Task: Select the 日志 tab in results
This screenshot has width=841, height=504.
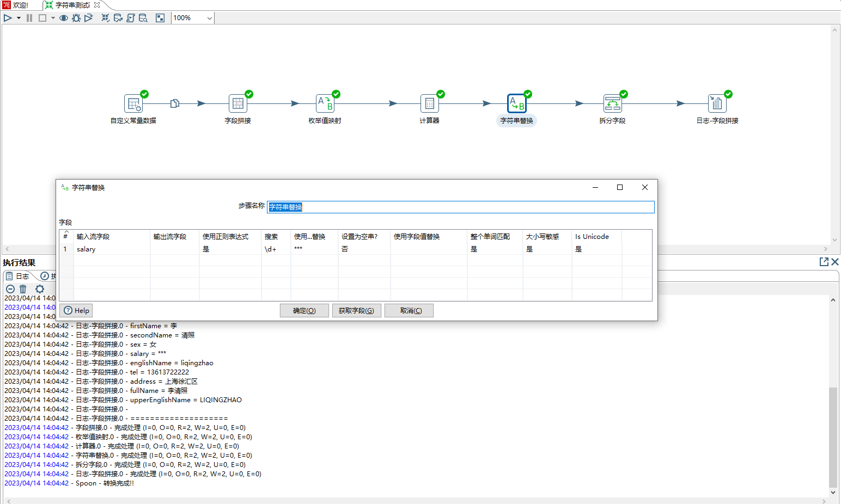Action: click(18, 276)
